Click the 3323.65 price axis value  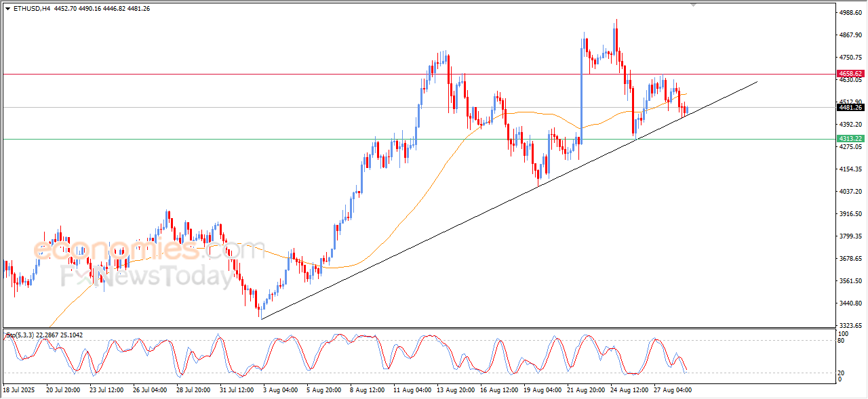tap(850, 325)
